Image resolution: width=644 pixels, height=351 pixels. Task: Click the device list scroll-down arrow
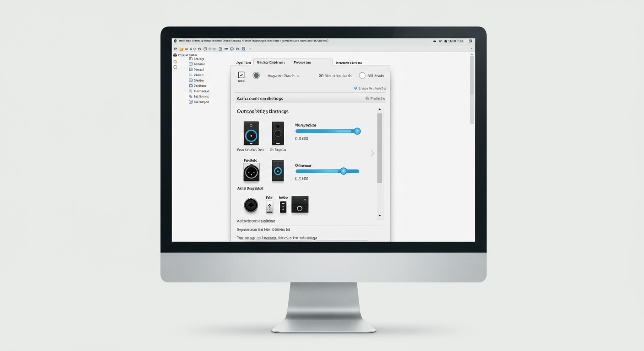(379, 215)
